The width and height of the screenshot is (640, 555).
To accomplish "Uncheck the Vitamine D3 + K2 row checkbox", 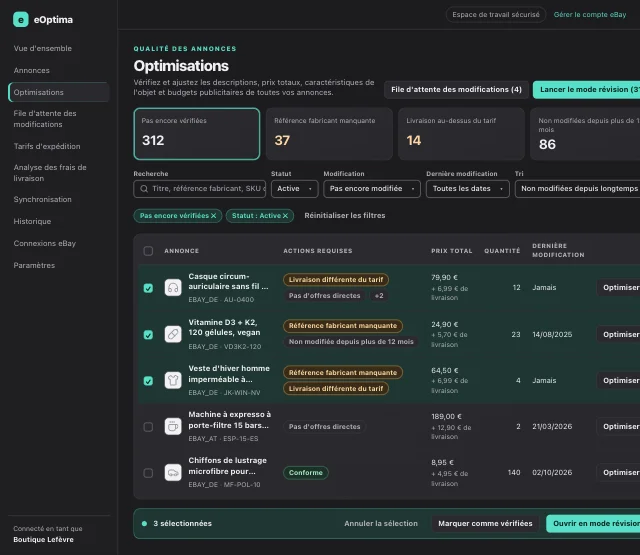I will coord(148,335).
